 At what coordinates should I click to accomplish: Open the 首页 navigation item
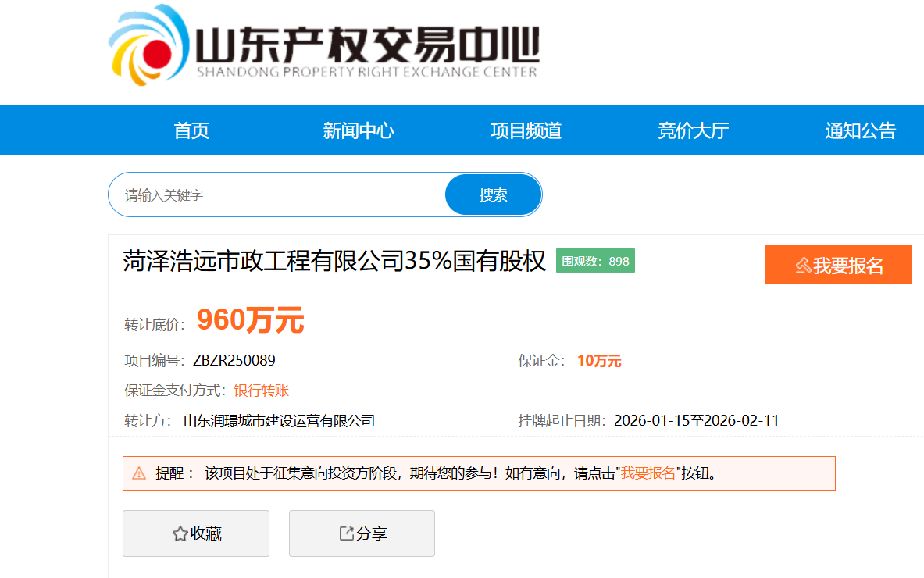click(x=191, y=130)
